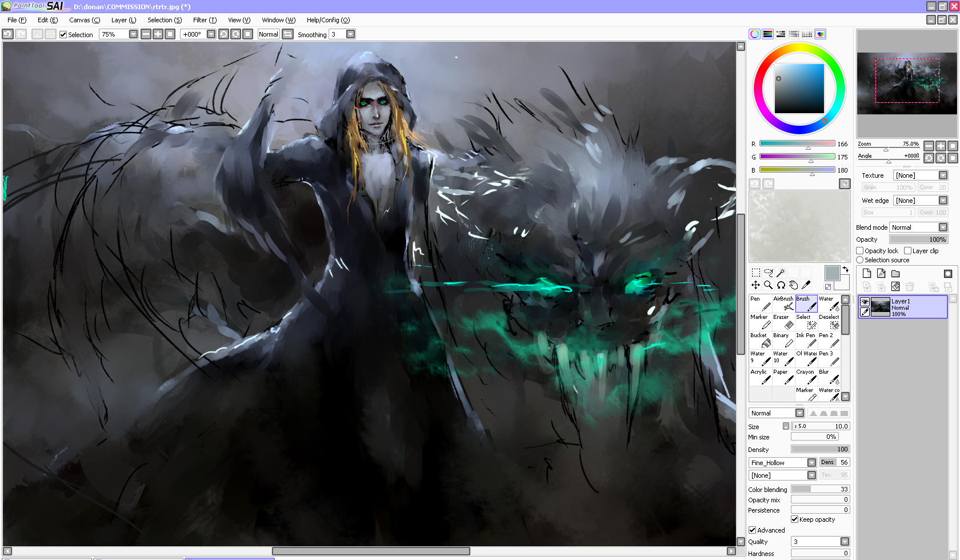This screenshot has width=960, height=560.
Task: Toggle the color wheel panel display
Action: pos(755,34)
